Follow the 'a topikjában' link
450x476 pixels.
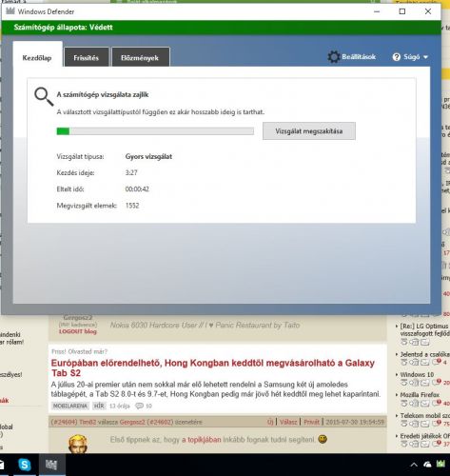[202, 440]
